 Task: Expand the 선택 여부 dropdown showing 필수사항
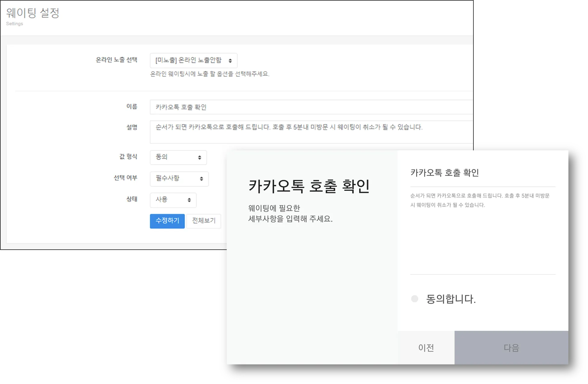(179, 178)
